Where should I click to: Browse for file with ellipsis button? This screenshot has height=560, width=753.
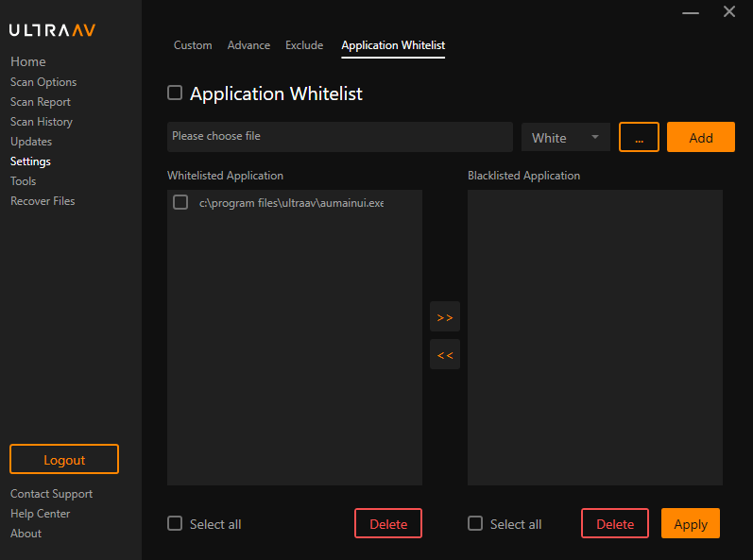point(639,137)
